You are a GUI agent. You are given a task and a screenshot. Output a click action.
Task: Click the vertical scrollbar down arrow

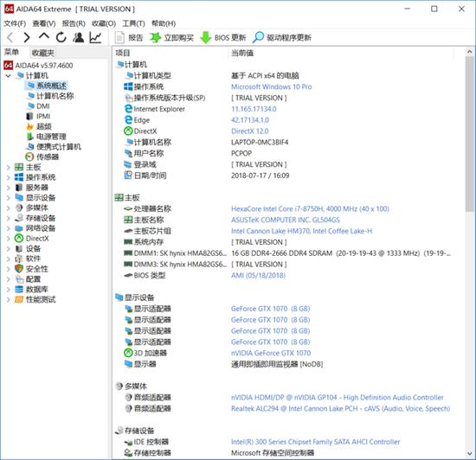(470, 454)
